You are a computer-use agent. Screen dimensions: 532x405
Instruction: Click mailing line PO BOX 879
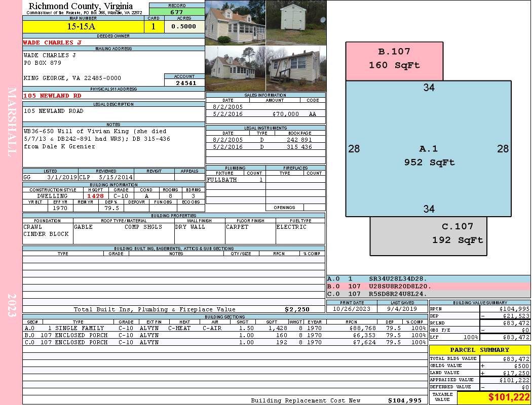pyautogui.click(x=43, y=63)
